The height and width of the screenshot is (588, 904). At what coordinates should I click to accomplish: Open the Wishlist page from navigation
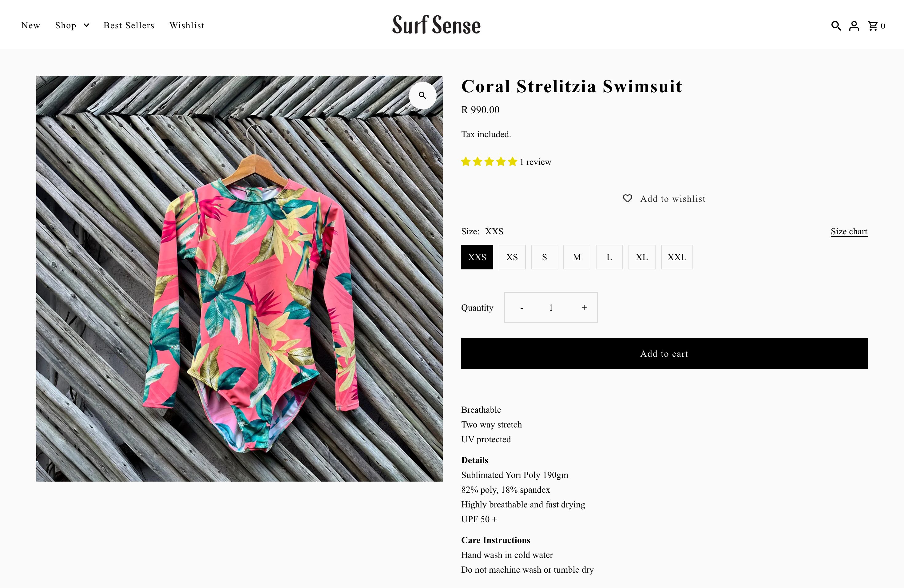187,26
